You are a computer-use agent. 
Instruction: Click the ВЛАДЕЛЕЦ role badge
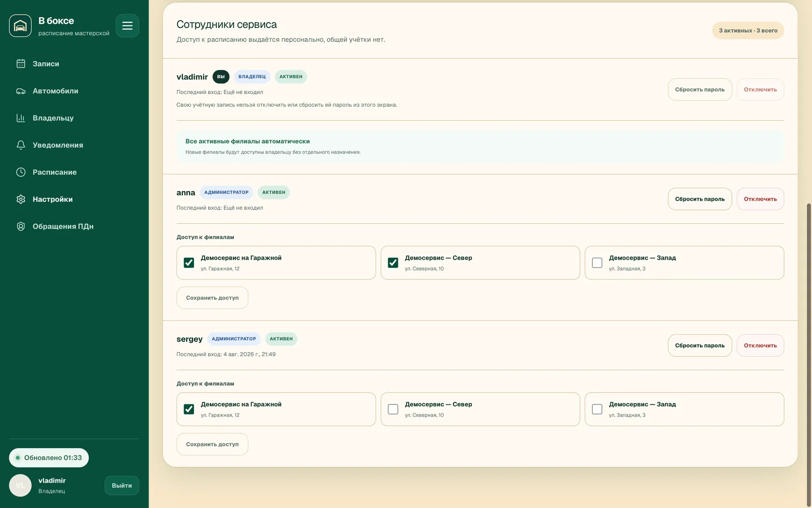click(252, 77)
